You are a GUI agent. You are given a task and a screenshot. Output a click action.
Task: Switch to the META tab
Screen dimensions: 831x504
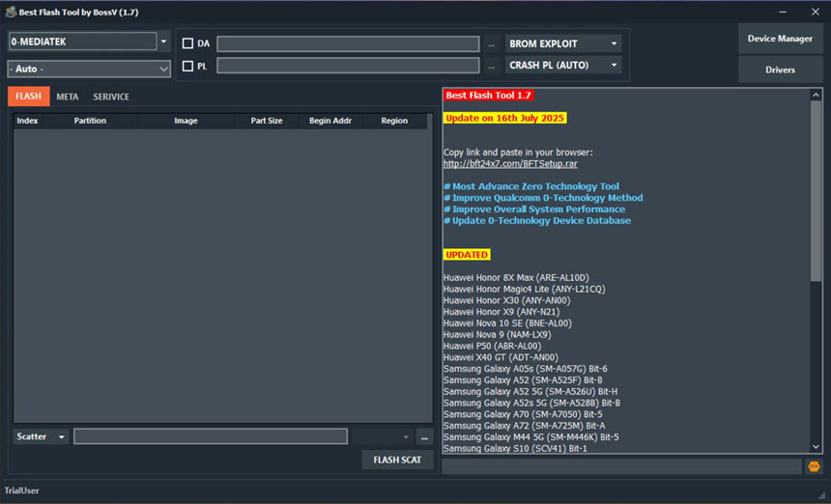(x=68, y=97)
